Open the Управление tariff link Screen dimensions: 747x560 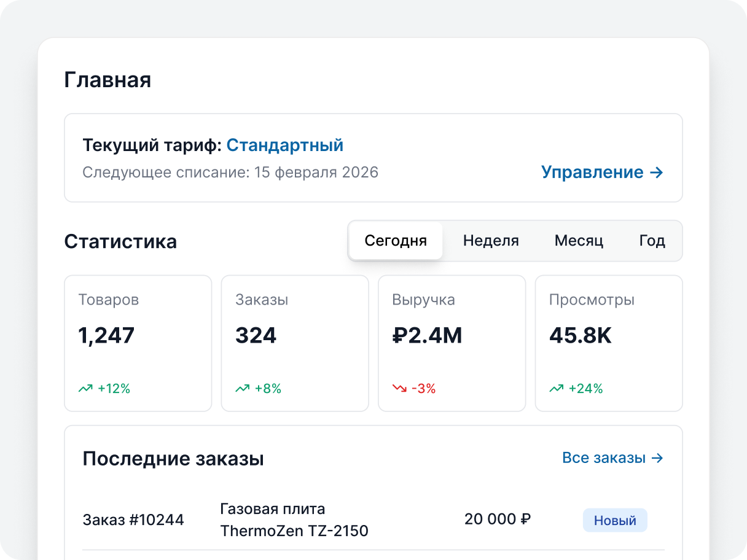click(602, 173)
